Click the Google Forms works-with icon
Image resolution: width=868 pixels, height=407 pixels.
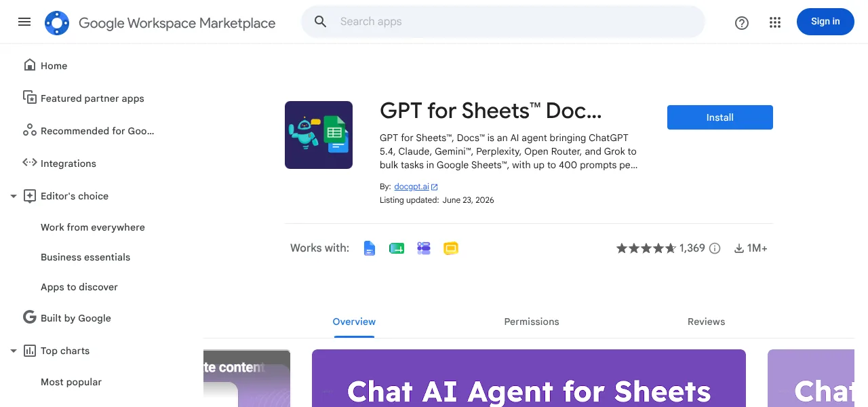(424, 248)
